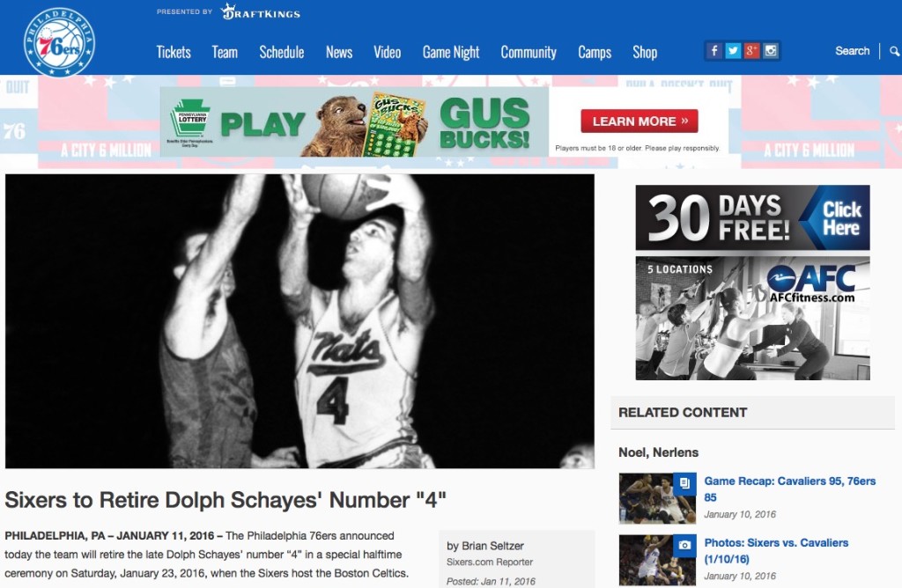Screen dimensions: 902x588
Task: Open the Game Night menu
Action: (451, 52)
